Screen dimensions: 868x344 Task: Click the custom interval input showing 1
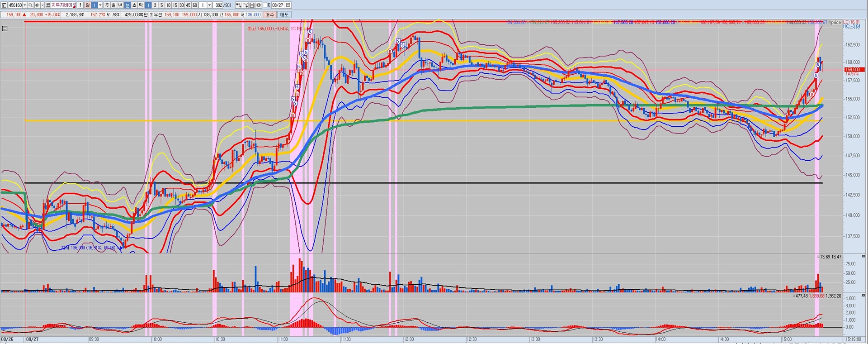coord(203,5)
